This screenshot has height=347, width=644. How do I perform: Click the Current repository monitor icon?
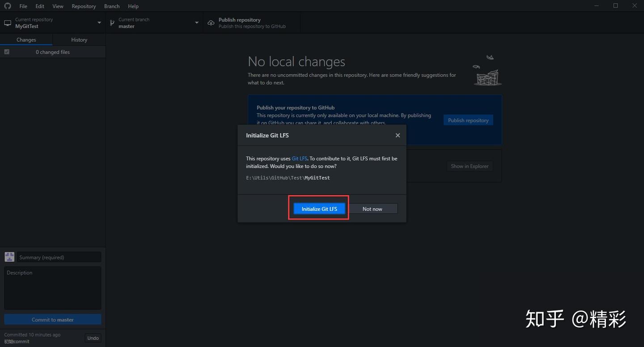click(8, 23)
